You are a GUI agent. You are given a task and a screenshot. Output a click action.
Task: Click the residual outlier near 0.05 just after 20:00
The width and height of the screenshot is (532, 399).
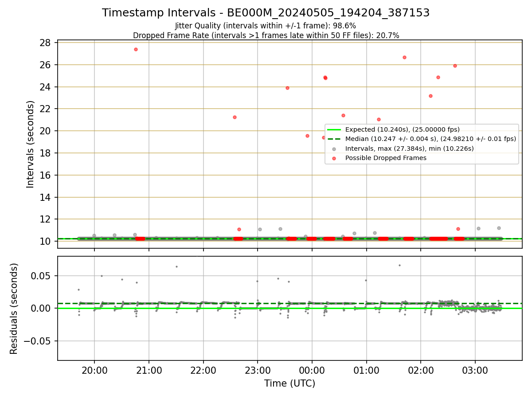[x=102, y=276]
